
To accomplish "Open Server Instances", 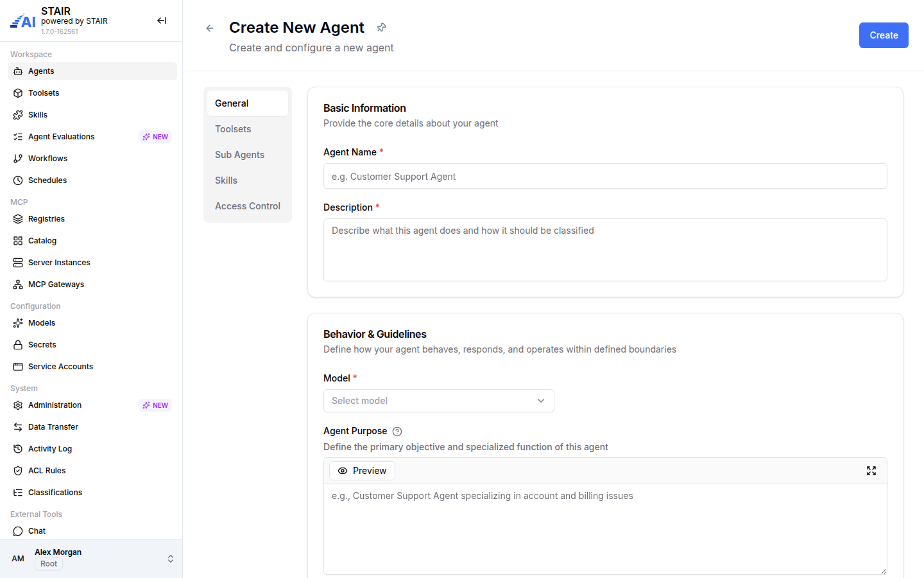I will 92,263.
